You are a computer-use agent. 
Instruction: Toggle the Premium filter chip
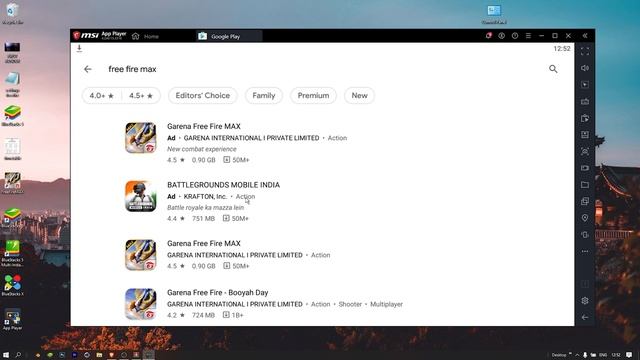coord(313,96)
